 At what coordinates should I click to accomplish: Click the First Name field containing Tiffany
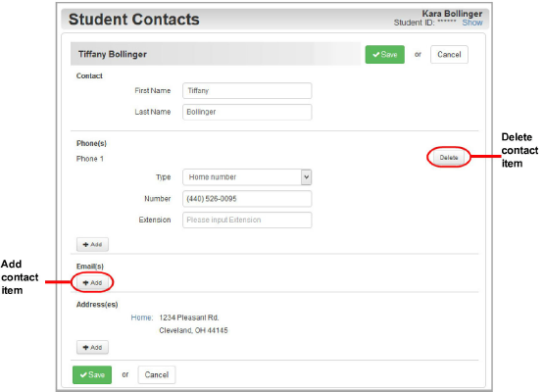coord(247,90)
